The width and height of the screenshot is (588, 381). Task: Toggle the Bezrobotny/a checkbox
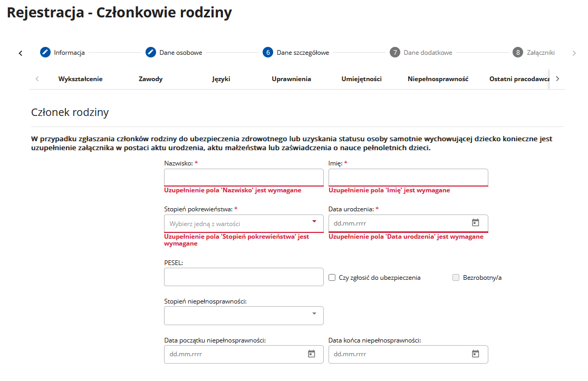[x=456, y=278]
